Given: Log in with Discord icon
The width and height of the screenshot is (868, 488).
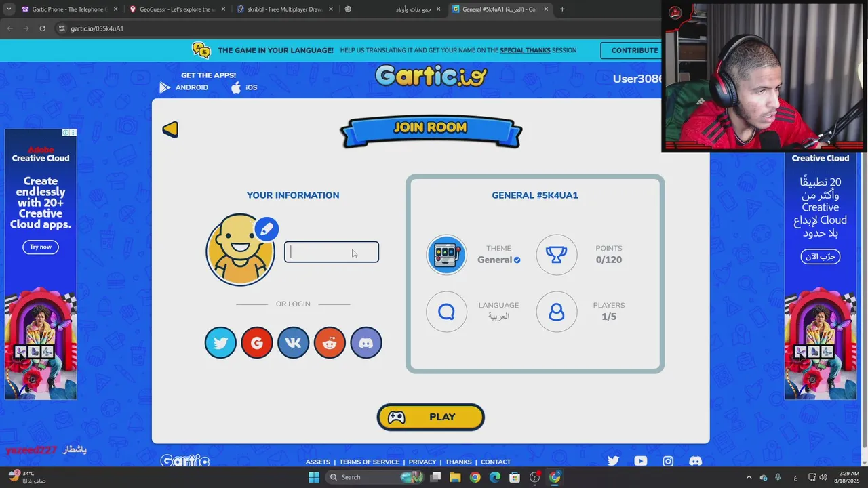Looking at the screenshot, I should 366,343.
